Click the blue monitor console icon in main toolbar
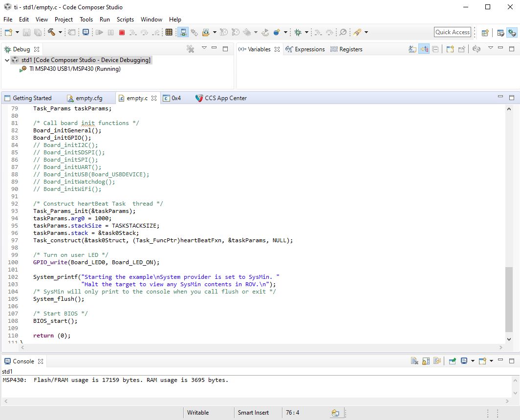The height and width of the screenshot is (420, 520). point(86,32)
